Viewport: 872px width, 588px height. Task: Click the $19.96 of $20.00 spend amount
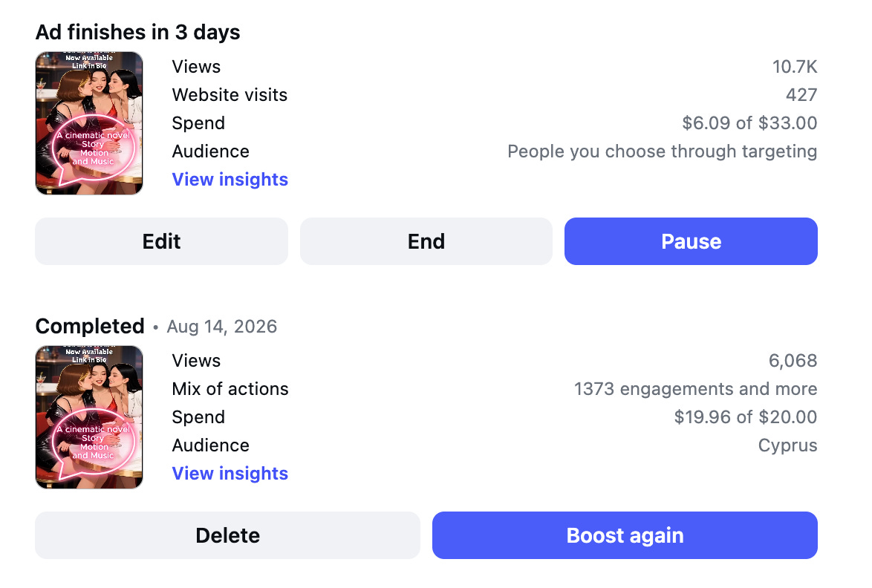745,416
